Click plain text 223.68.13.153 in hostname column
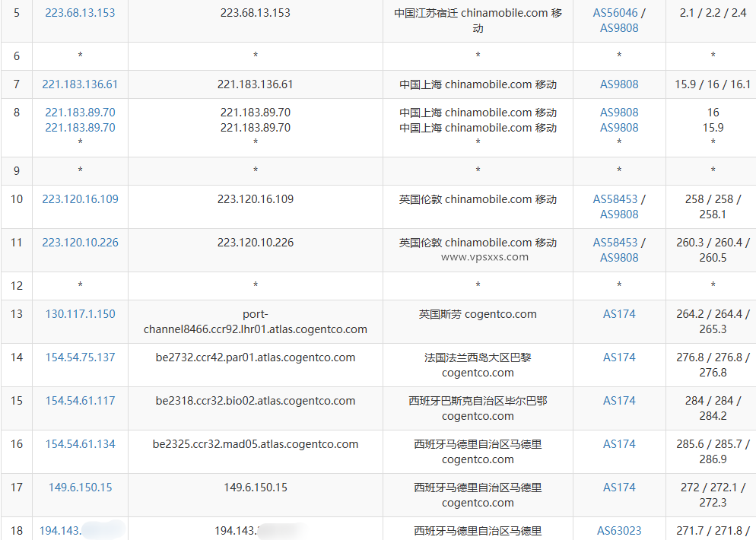 point(256,13)
